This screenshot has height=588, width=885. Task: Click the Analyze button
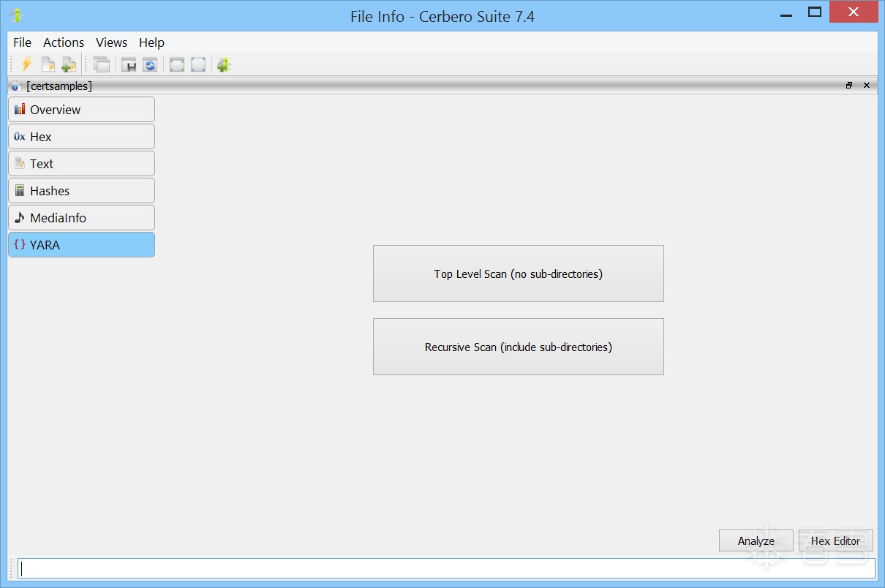tap(756, 540)
